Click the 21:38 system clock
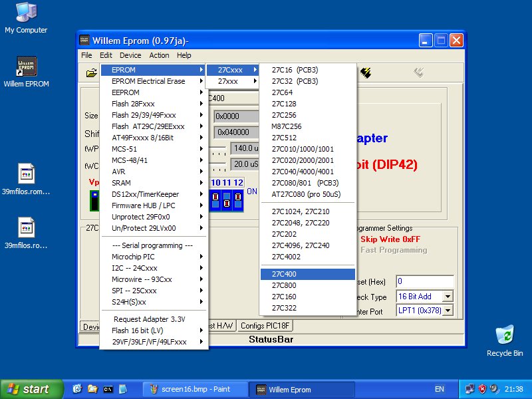This screenshot has width=532, height=399. pyautogui.click(x=513, y=389)
